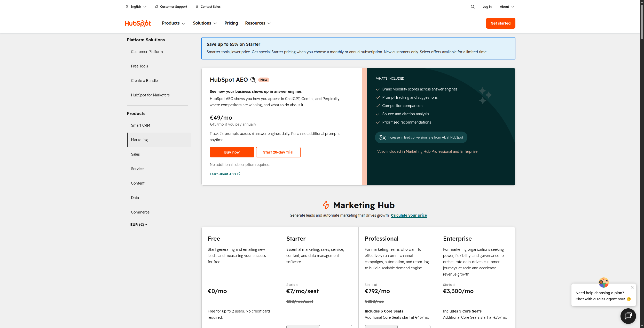Click Buy now for HubSpot AEO

[232, 152]
